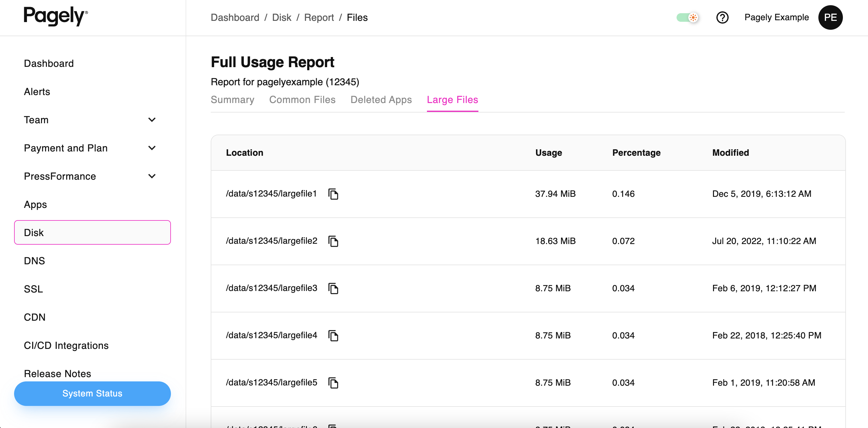Click the Usage column header

click(549, 153)
